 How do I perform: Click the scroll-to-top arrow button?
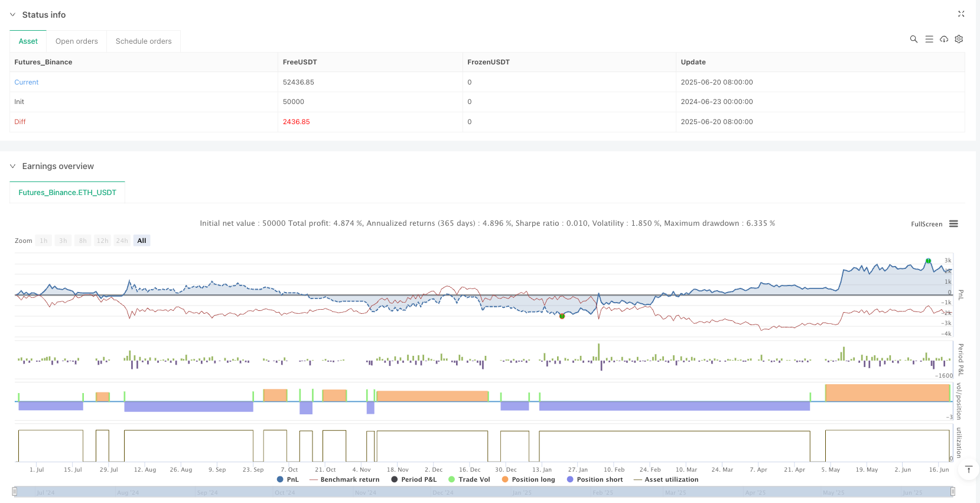pos(968,469)
